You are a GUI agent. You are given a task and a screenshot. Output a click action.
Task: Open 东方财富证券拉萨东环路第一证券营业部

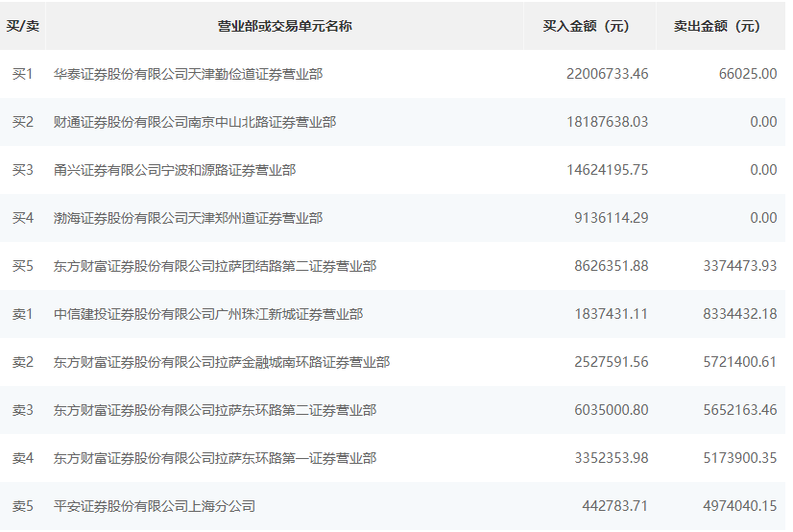pyautogui.click(x=215, y=458)
